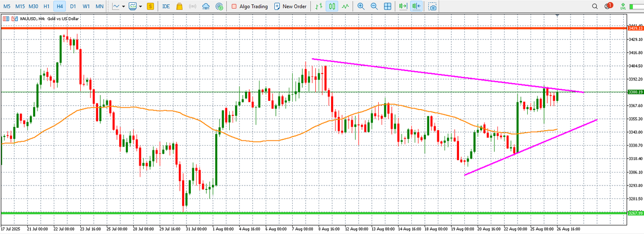Click the tile windows grid icon
The width and height of the screenshot is (644, 234).
coord(387,6)
